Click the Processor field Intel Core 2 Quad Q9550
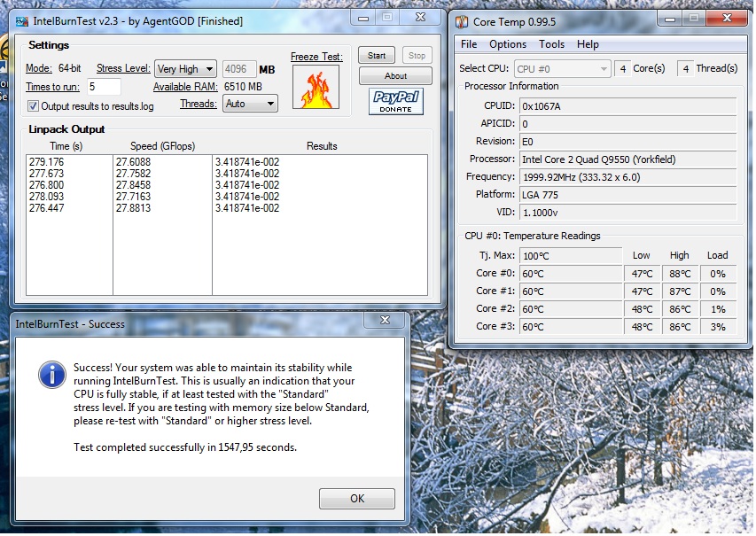The image size is (756, 536). click(x=627, y=159)
